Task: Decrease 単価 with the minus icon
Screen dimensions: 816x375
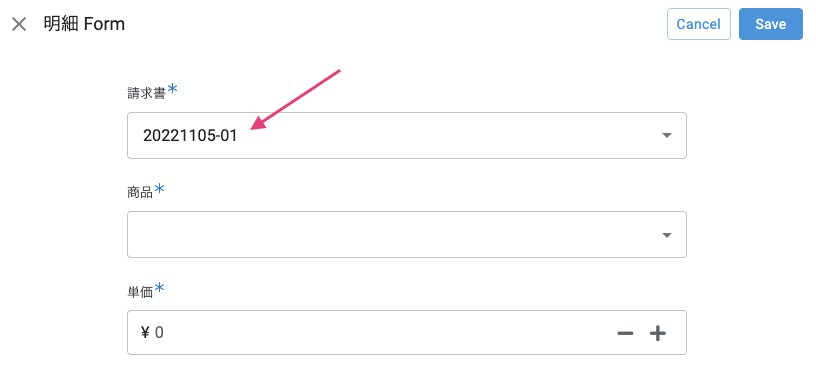Action: pyautogui.click(x=625, y=333)
